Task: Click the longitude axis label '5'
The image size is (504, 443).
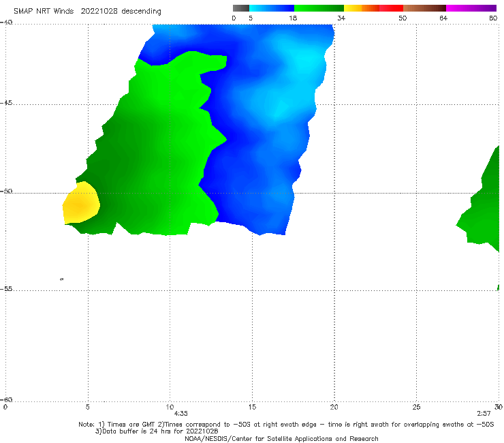Action: tap(88, 407)
